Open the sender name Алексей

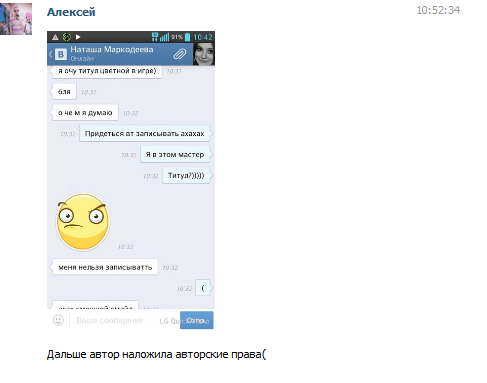[71, 12]
